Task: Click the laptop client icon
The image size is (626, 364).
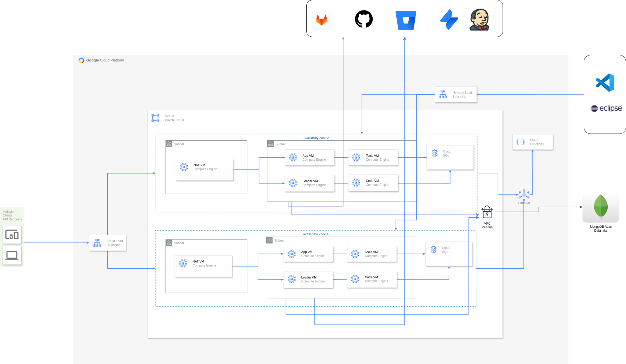Action: point(12,255)
